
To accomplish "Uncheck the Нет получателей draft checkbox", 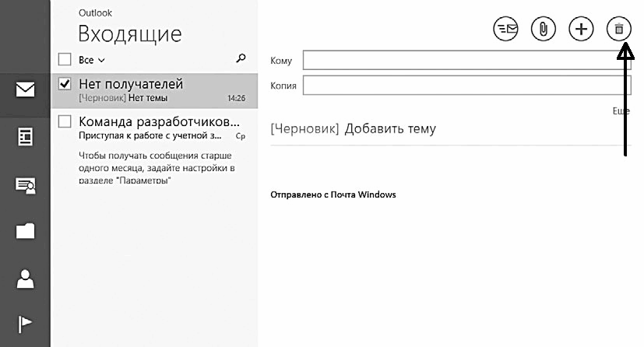I will pyautogui.click(x=65, y=84).
